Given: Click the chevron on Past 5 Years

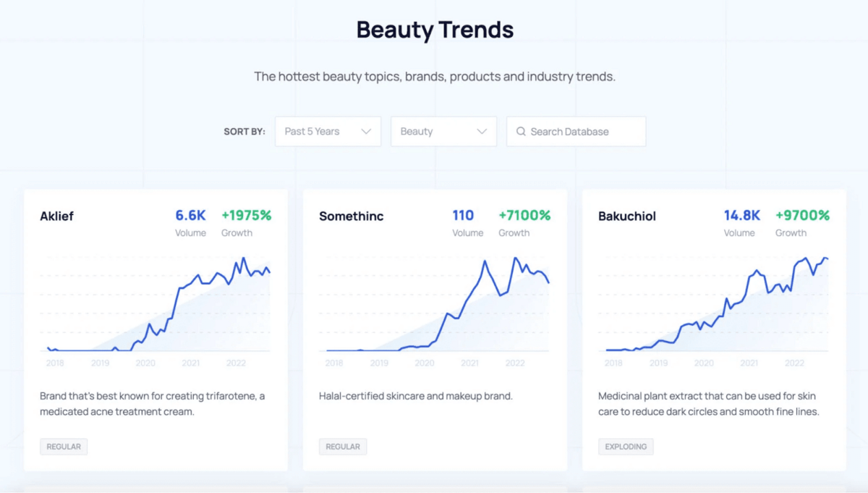Looking at the screenshot, I should pyautogui.click(x=366, y=132).
